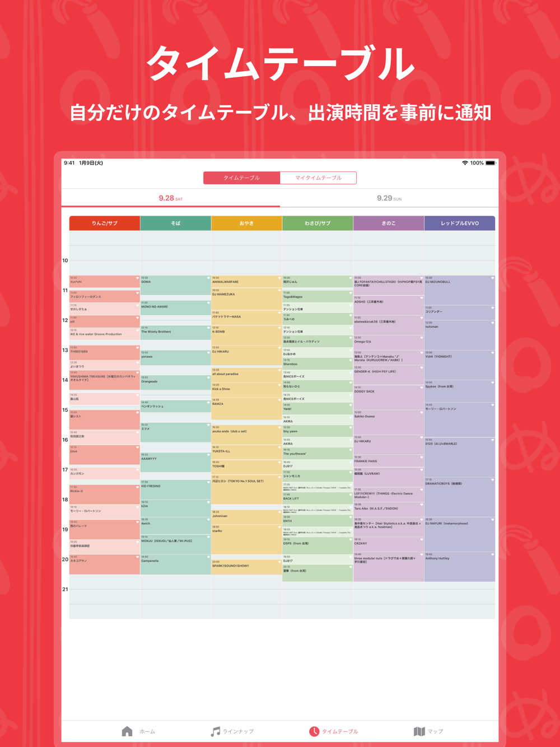Open the SPARK!!SOUND!!SHOW!! slot
The width and height of the screenshot is (560, 747).
[x=246, y=567]
